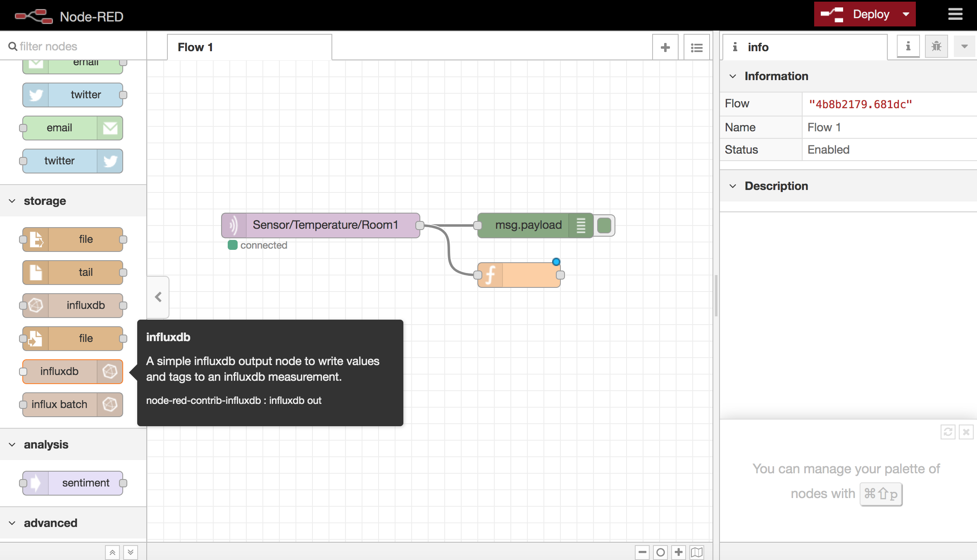Viewport: 977px width, 560px height.
Task: Select the Flow 1 tab
Action: click(x=249, y=47)
